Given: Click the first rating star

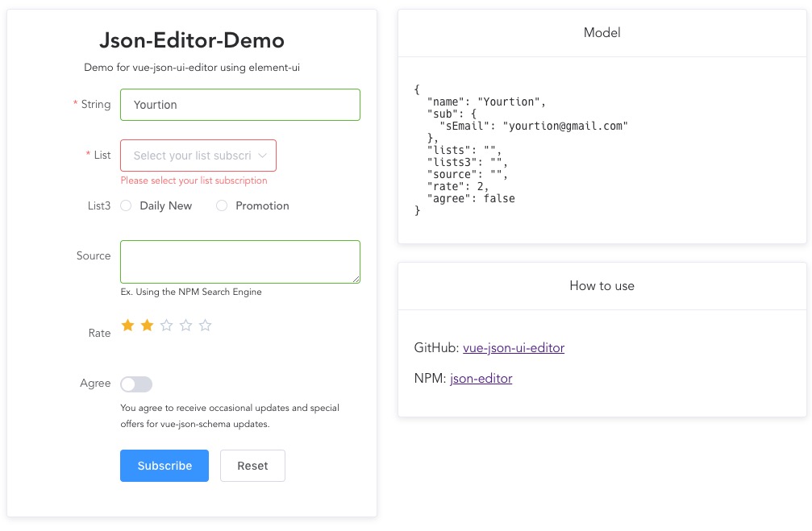Looking at the screenshot, I should click(x=127, y=325).
